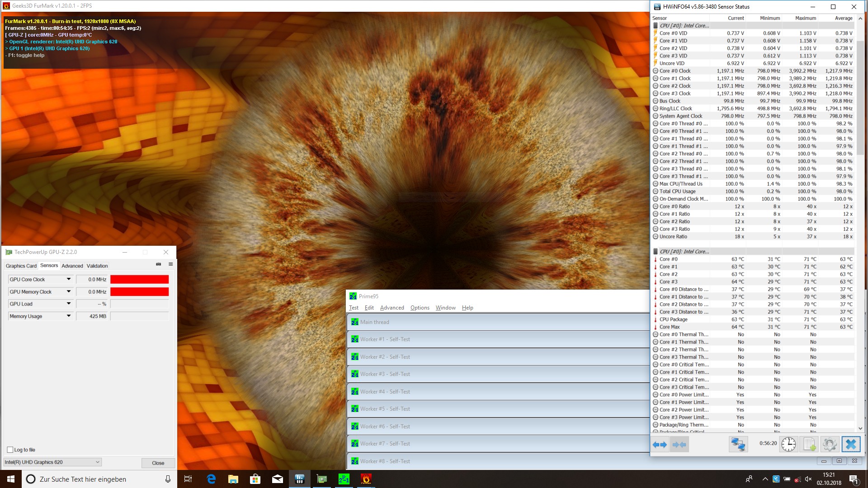
Task: Enable Log to file checkbox
Action: pos(10,450)
